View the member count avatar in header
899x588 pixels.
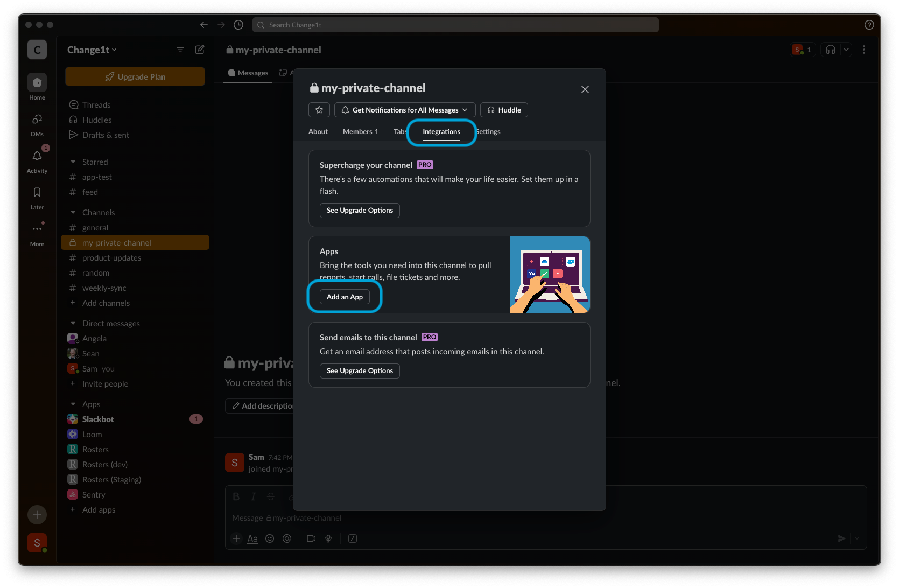(x=803, y=50)
